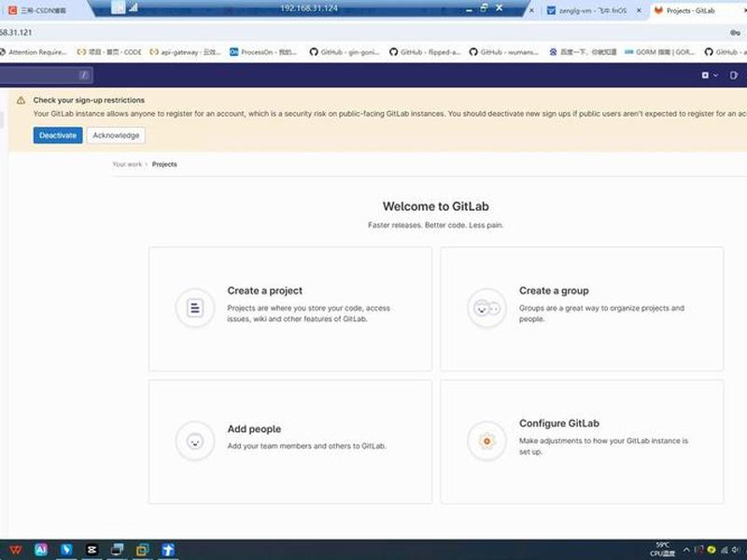Focus the GitLab search field
The image size is (747, 560).
[45, 75]
